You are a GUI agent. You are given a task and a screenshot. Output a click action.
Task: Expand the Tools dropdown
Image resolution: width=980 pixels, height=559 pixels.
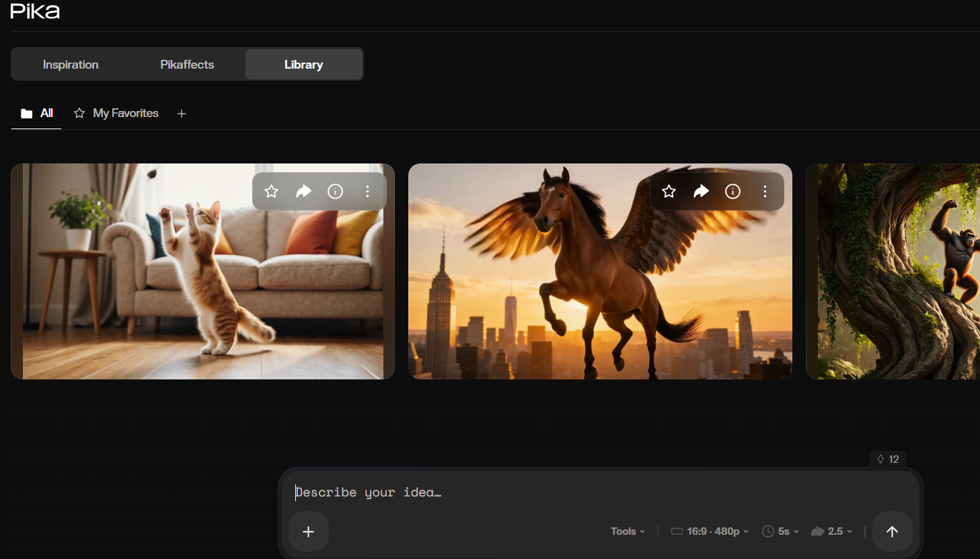tap(628, 531)
